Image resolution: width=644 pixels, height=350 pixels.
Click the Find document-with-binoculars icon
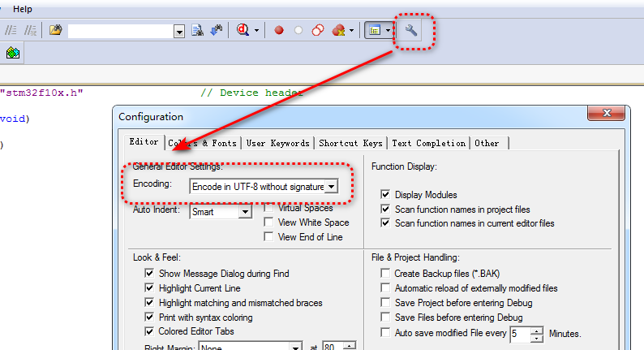coord(198,30)
